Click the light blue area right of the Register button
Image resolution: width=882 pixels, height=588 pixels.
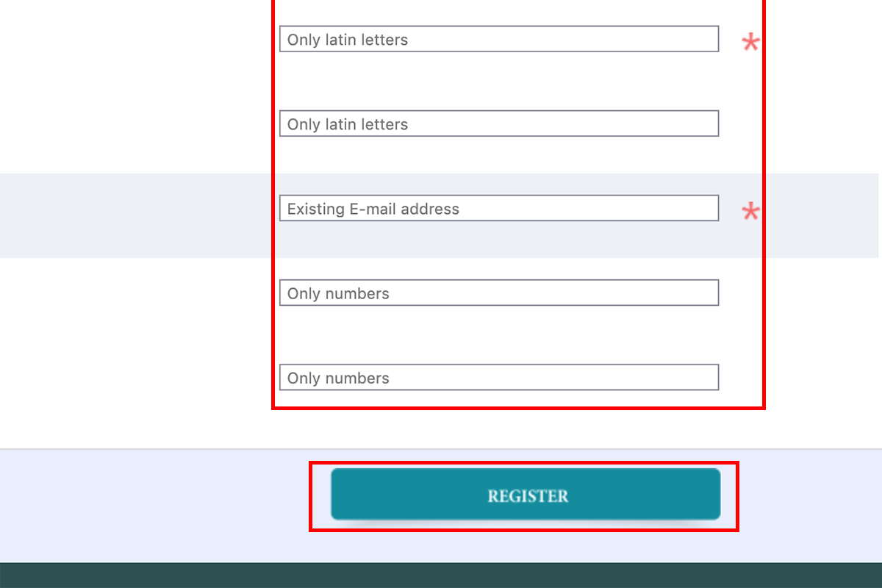(808, 506)
